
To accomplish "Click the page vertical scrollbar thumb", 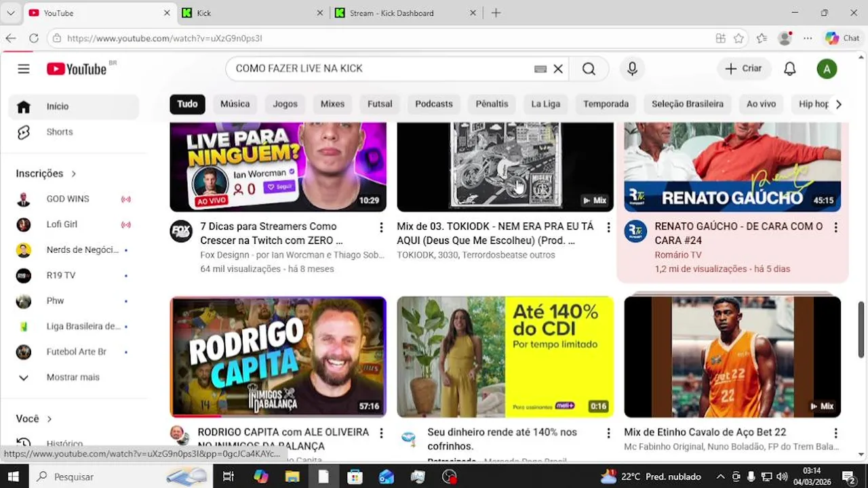I will [862, 330].
